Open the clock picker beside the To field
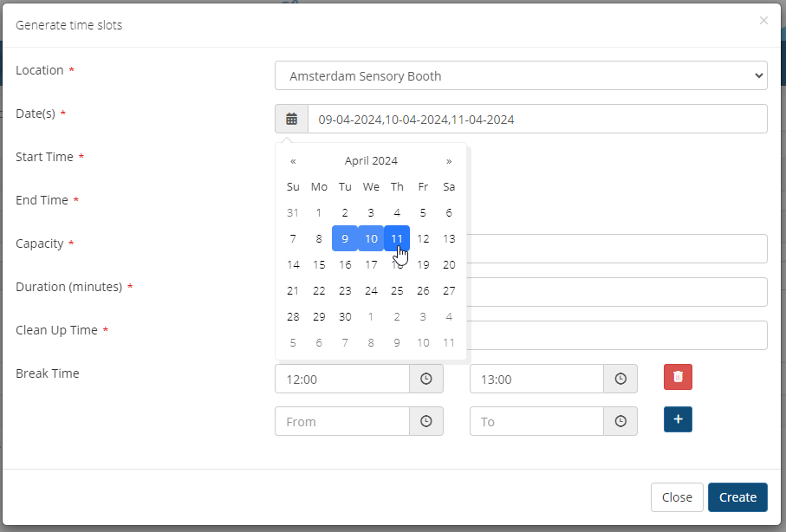Image resolution: width=786 pixels, height=532 pixels. (620, 421)
